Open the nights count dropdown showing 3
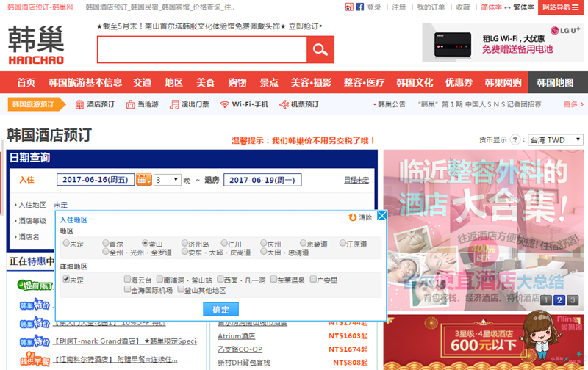 pyautogui.click(x=168, y=180)
